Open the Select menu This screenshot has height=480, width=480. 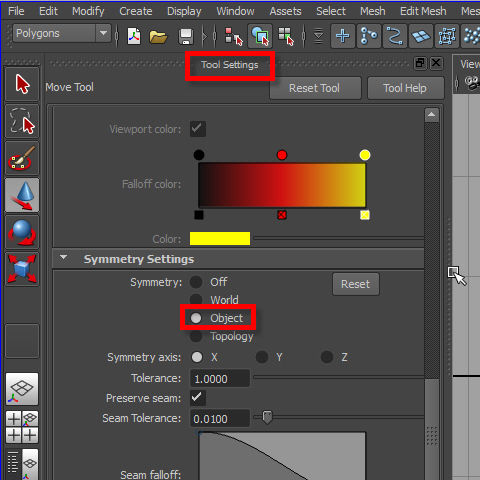pyautogui.click(x=331, y=11)
